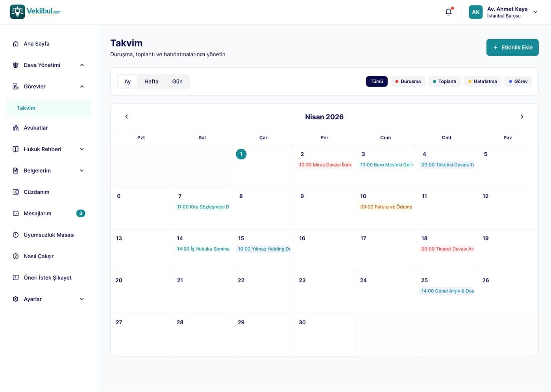Select the purple Görev filter chip
Viewport: 551px width, 392px height.
[x=518, y=81]
